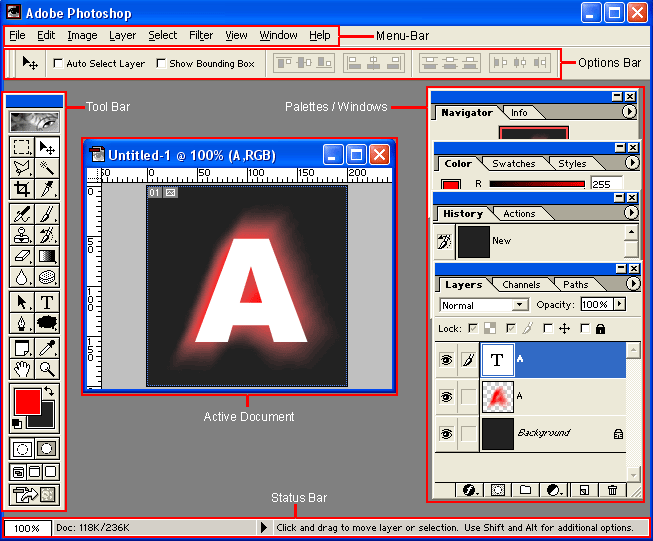Switch to Standard editing mode

22,449
